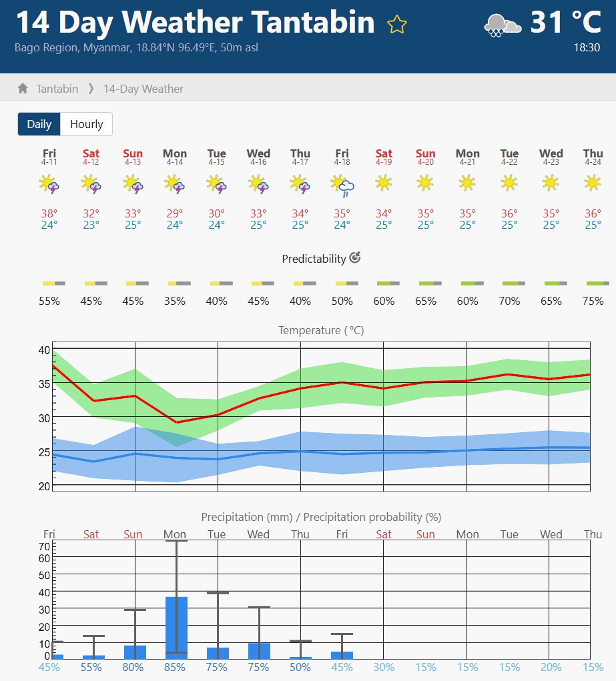The height and width of the screenshot is (681, 616).
Task: Click the 35% predictability bar for Mon 4-14
Action: pyautogui.click(x=180, y=283)
